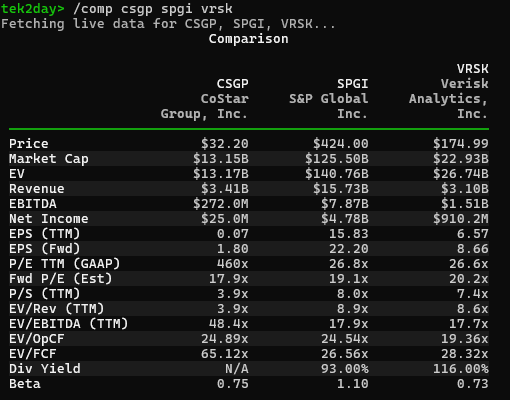Click EBITDA value $7.87B
The height and width of the screenshot is (400, 510).
point(344,204)
